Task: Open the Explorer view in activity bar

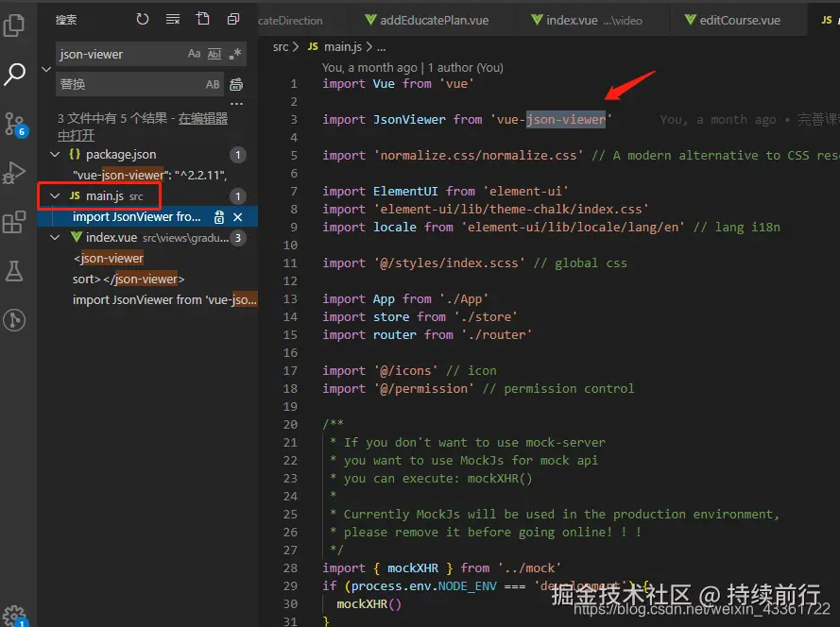Action: [x=14, y=25]
